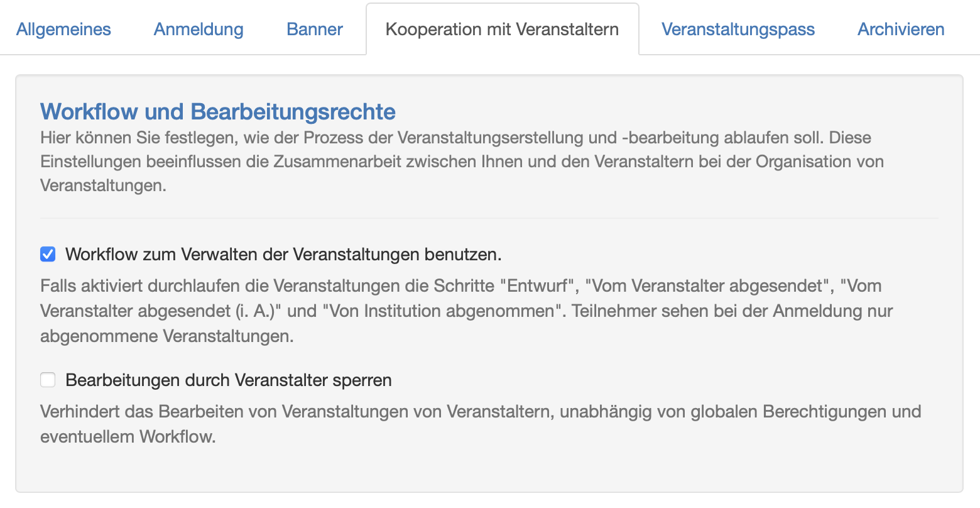This screenshot has width=980, height=508.
Task: Uncheck the workflow checkbox for managing Veranstaltungen
Action: [48, 255]
